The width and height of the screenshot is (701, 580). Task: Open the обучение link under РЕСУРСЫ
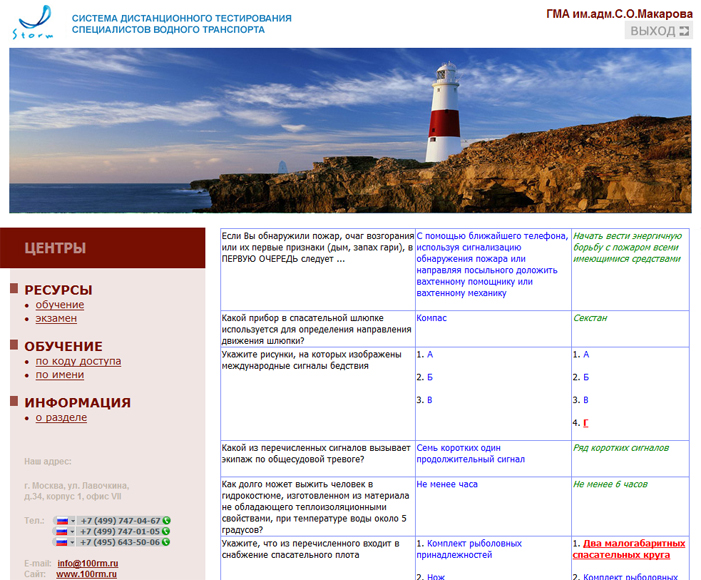point(60,305)
